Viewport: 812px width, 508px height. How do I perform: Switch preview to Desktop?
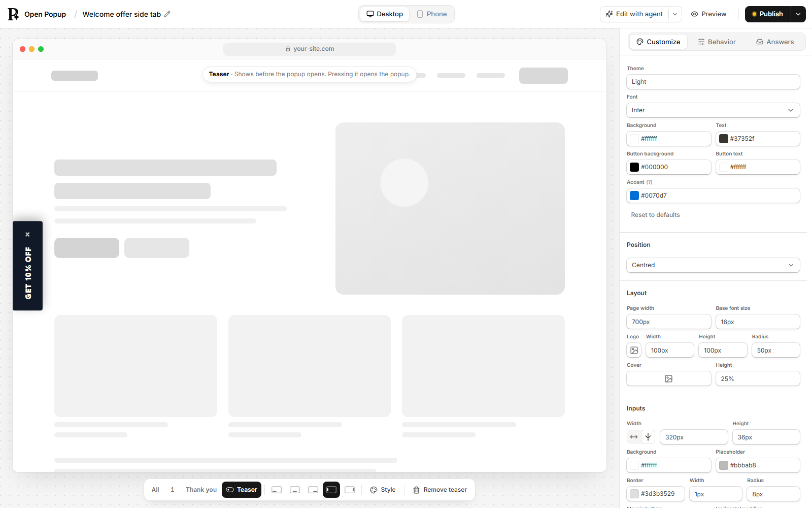coord(385,14)
